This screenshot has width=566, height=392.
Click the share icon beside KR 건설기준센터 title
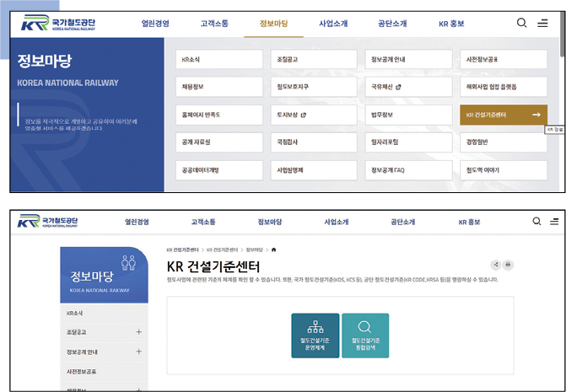coord(496,265)
